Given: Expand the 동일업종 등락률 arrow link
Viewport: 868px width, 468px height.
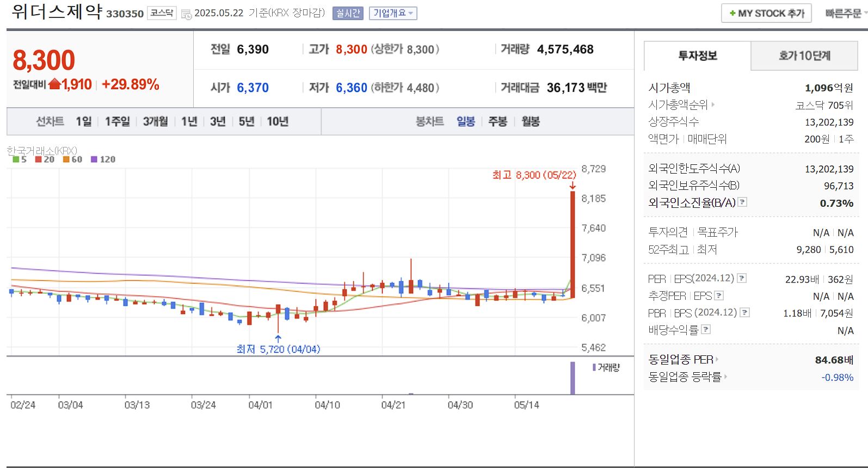Looking at the screenshot, I should (725, 376).
